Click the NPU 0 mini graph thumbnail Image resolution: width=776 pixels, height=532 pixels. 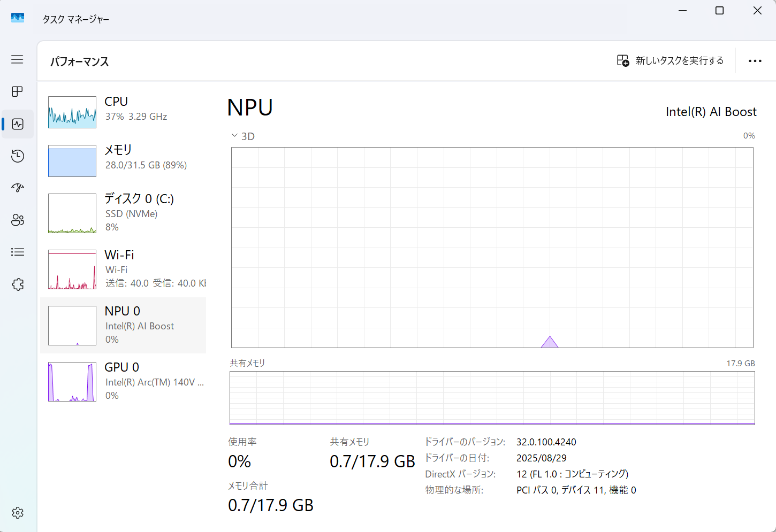[72, 326]
